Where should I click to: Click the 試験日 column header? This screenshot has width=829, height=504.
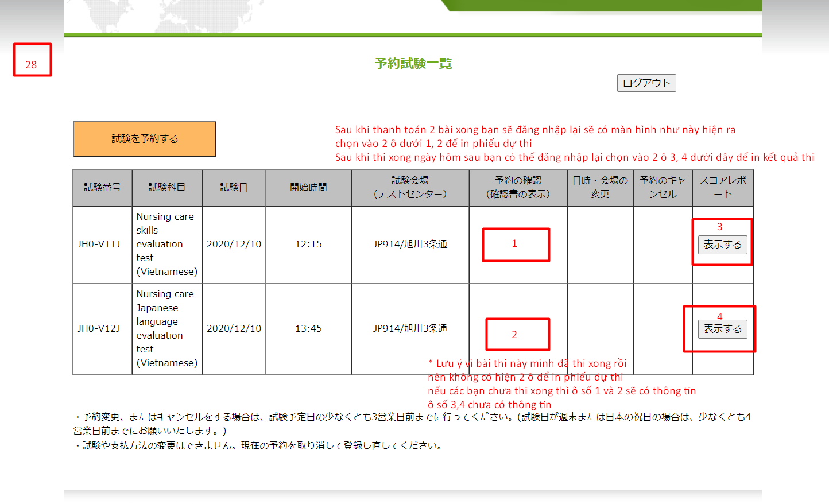coord(234,188)
